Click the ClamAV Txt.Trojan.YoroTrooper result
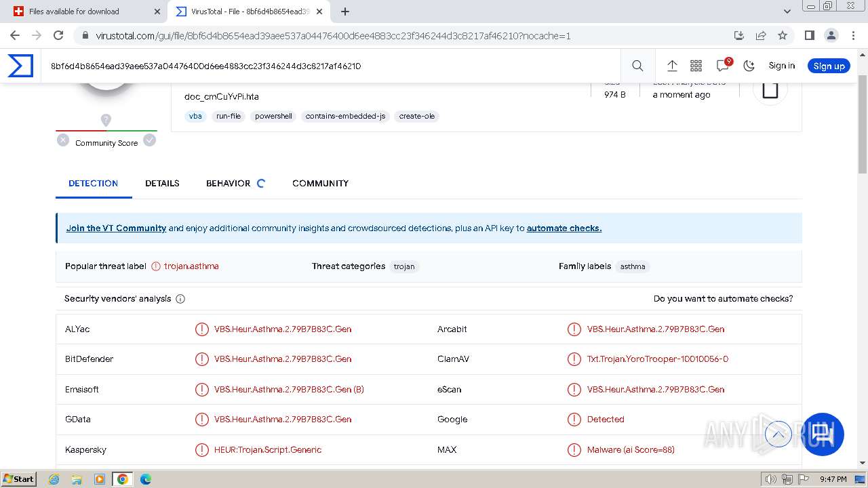 (x=658, y=359)
